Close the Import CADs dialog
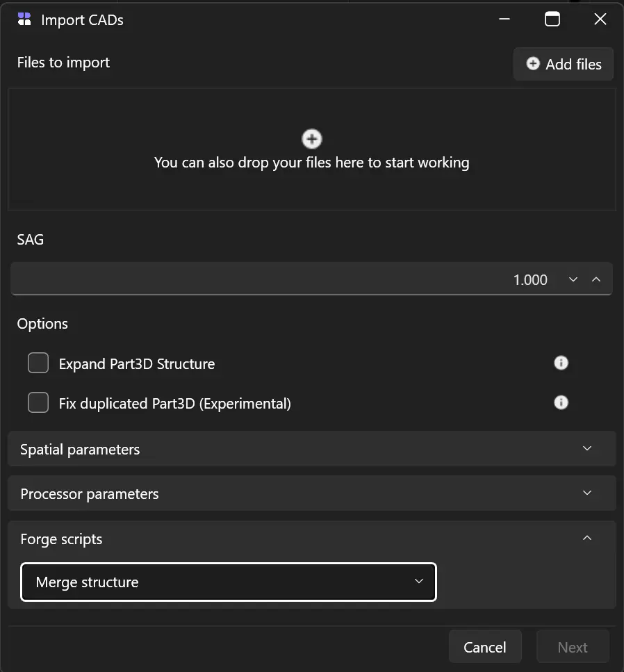Image resolution: width=624 pixels, height=672 pixels. (x=600, y=19)
